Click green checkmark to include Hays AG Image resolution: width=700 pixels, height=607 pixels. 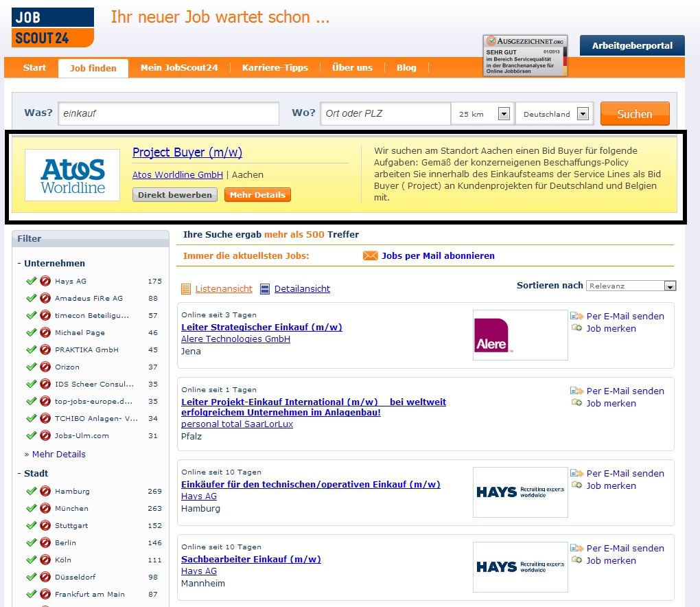click(x=31, y=281)
